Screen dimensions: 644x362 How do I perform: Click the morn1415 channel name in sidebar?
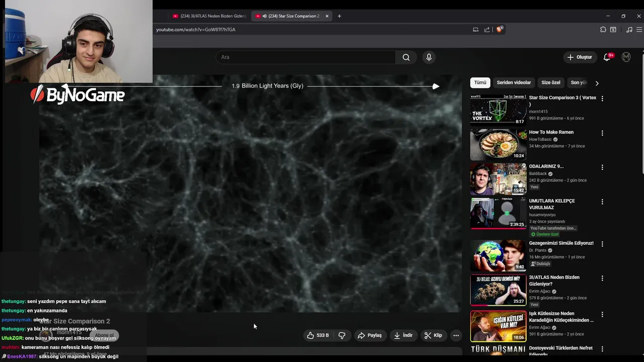538,112
